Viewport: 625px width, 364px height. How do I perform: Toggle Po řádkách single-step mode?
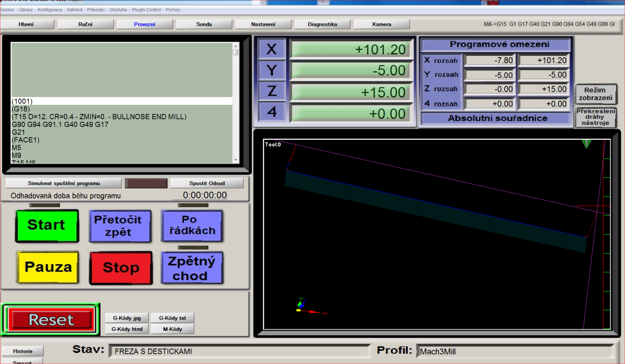tap(192, 225)
